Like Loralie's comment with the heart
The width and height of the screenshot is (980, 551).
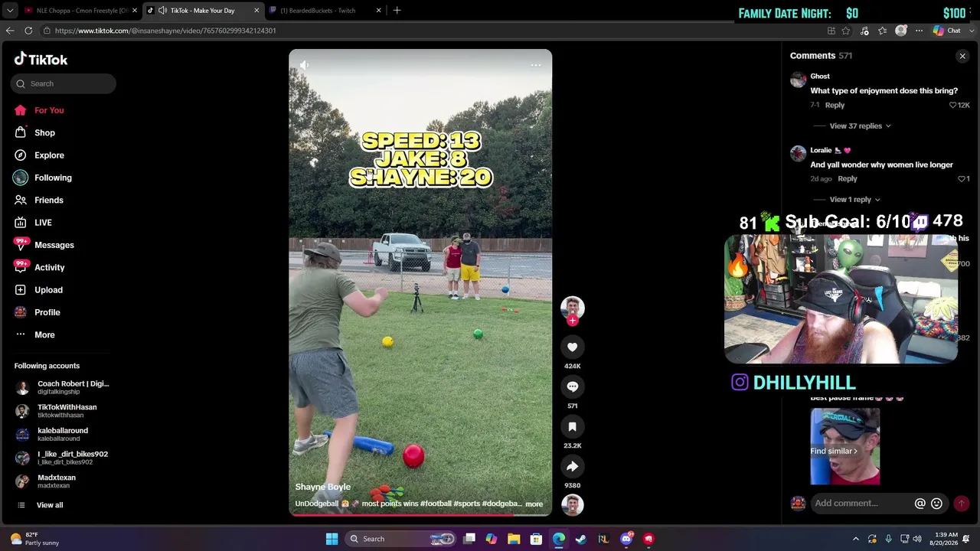coord(962,178)
